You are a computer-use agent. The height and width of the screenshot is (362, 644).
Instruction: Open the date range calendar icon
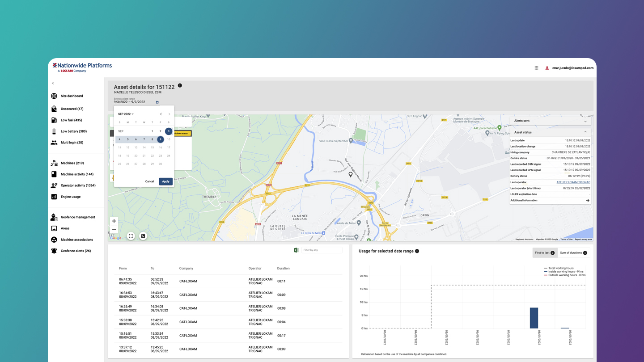pyautogui.click(x=157, y=102)
